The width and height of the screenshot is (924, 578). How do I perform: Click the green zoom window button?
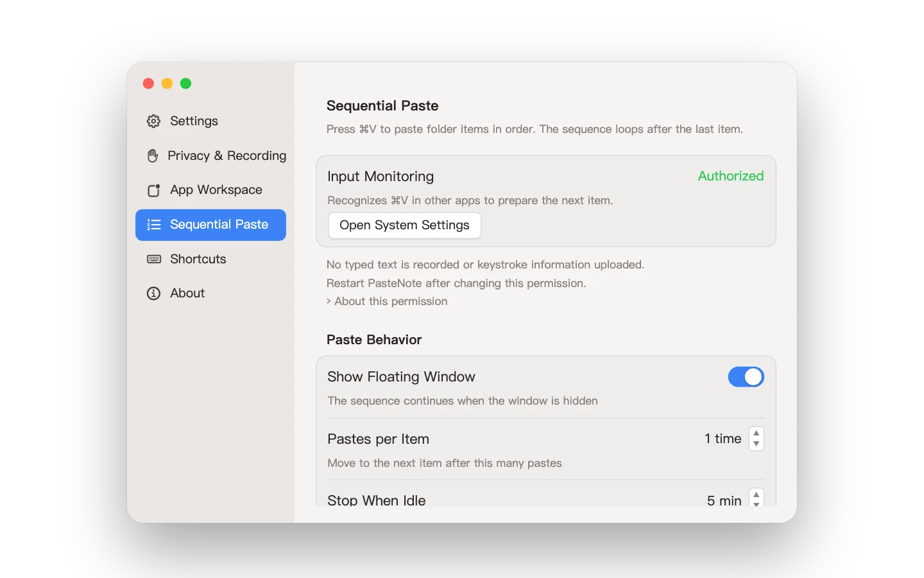point(185,83)
